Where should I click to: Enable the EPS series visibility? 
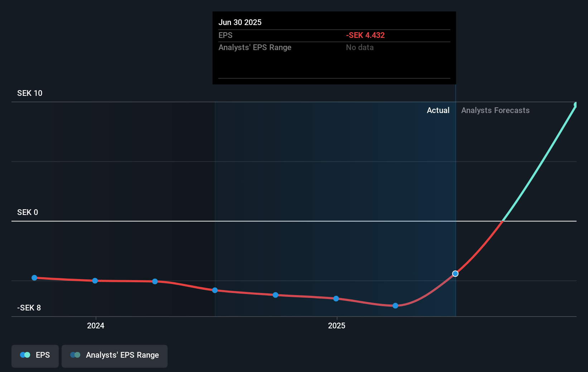(35, 356)
